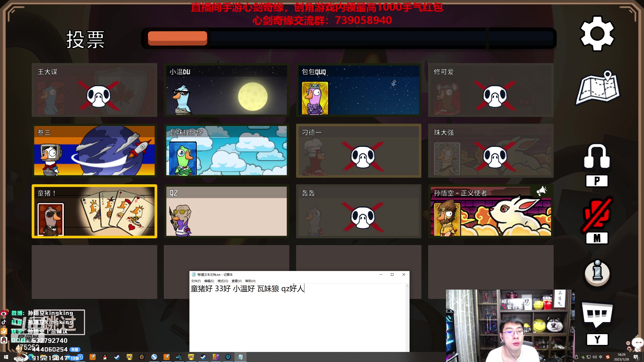This screenshot has height=362, width=644.
Task: Click dead player 王大谋 card
Action: tap(94, 90)
